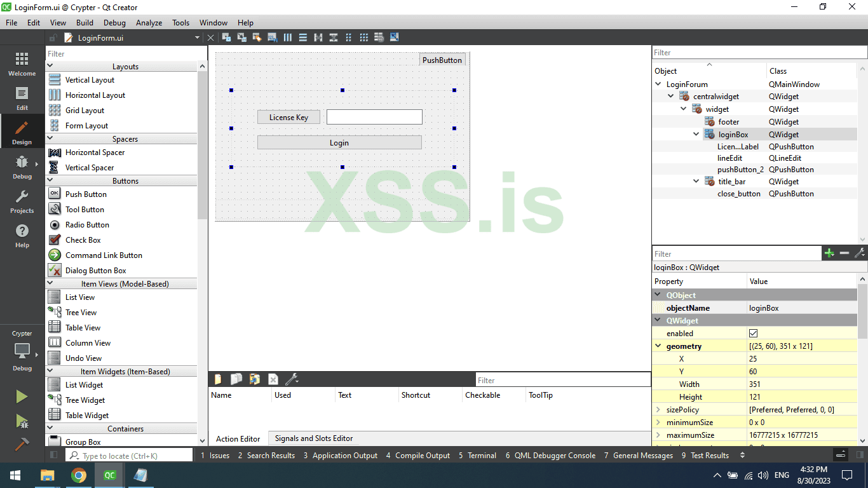Click the License Key button on the form
This screenshot has width=868, height=488.
point(289,117)
